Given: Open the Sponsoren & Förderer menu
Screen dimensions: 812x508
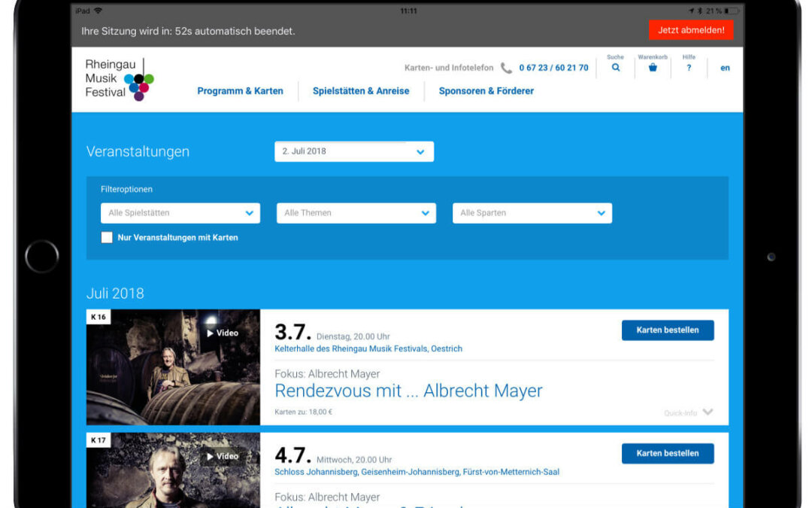Looking at the screenshot, I should point(486,91).
